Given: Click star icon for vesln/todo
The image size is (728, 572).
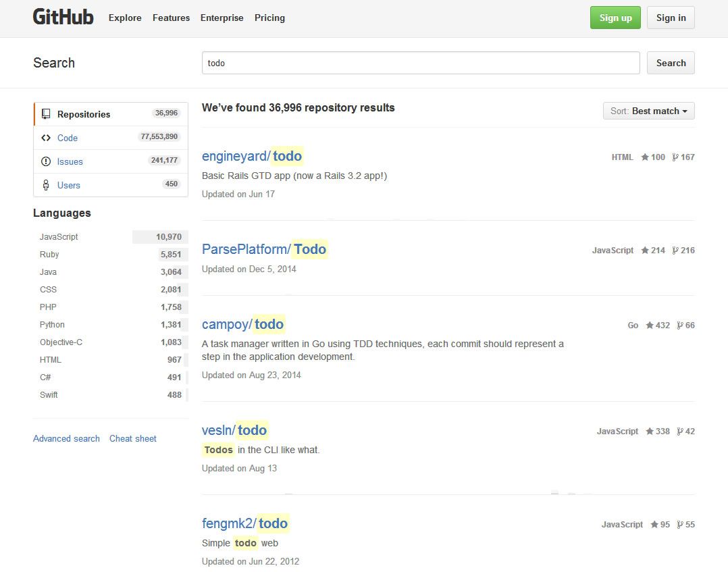Looking at the screenshot, I should tap(650, 432).
